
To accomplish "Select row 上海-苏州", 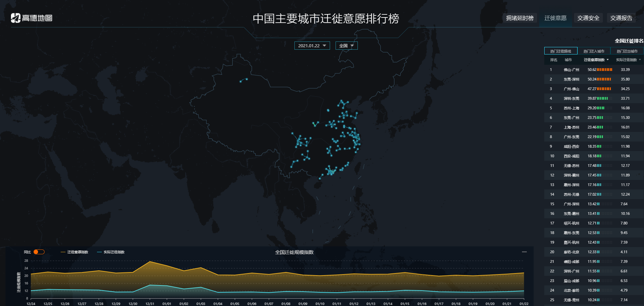I will coord(594,127).
